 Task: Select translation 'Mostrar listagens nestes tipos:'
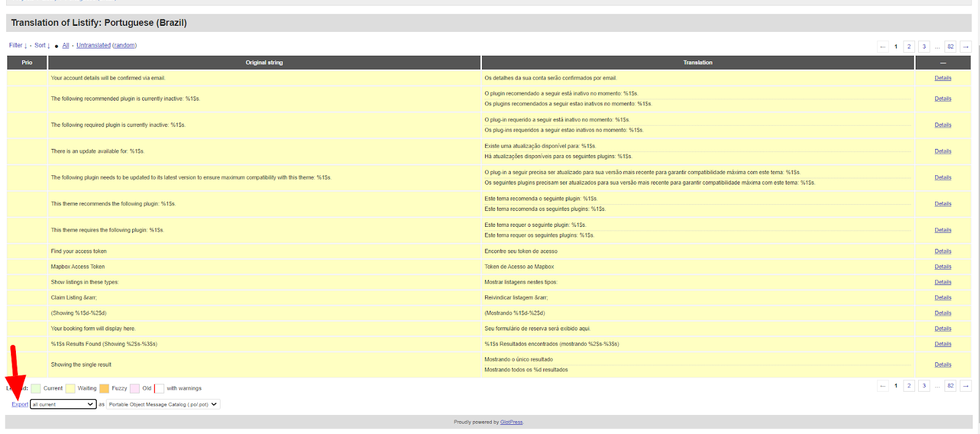pyautogui.click(x=521, y=283)
